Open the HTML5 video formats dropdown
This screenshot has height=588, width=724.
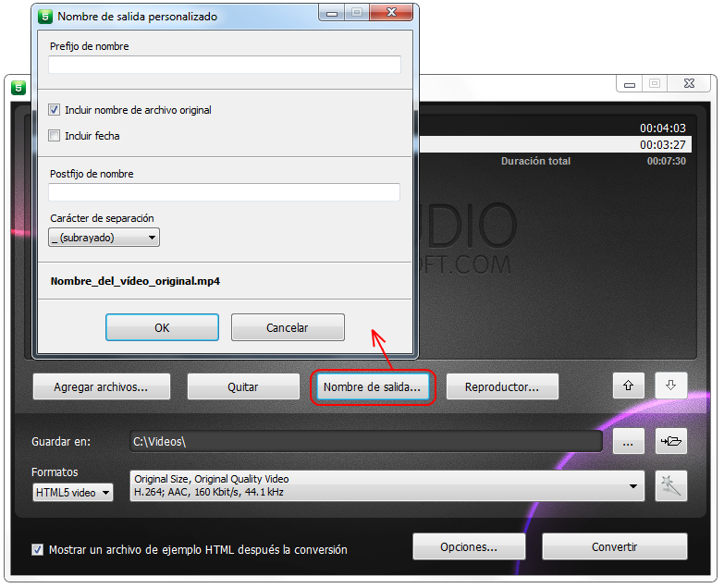coord(72,493)
